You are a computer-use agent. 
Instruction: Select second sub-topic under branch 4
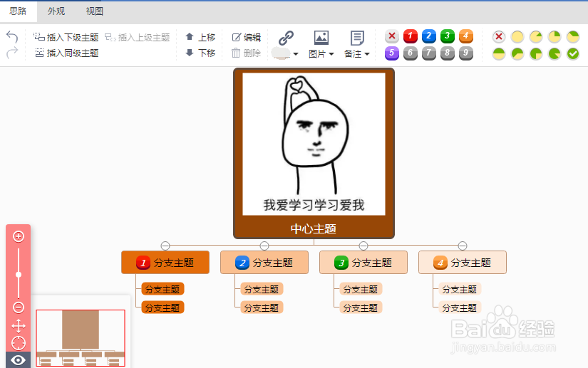460,307
